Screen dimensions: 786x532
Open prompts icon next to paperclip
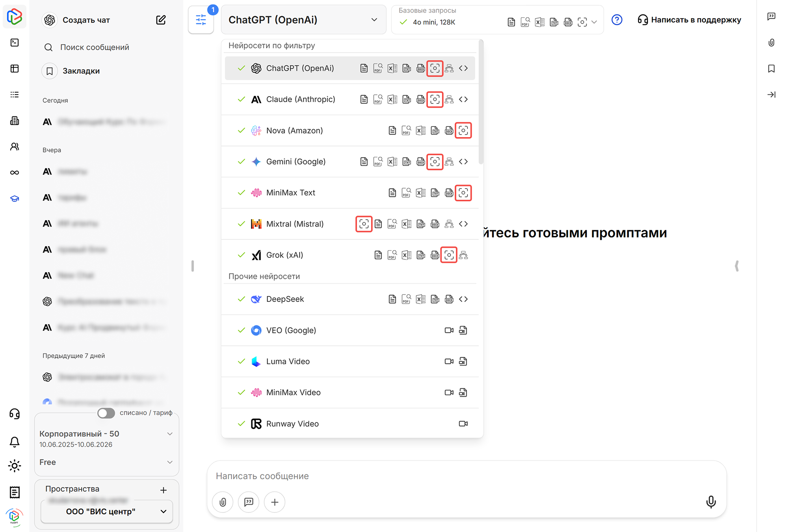[249, 502]
